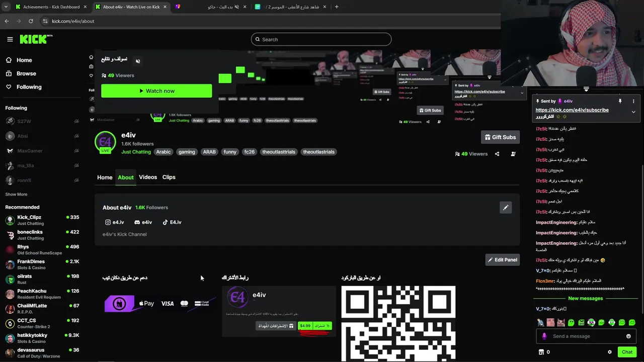Click the Watch now button
Image resolution: width=644 pixels, height=362 pixels.
tap(156, 91)
